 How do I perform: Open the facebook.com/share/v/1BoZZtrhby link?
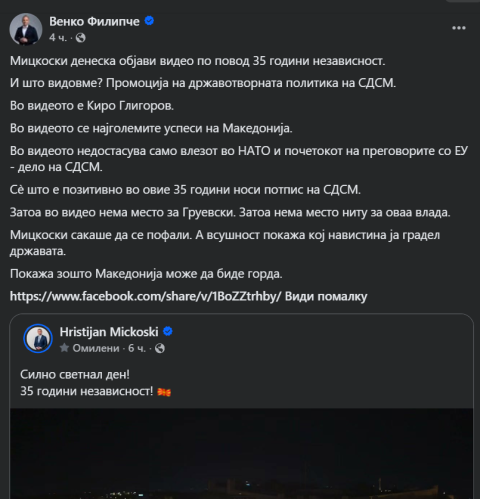(146, 296)
